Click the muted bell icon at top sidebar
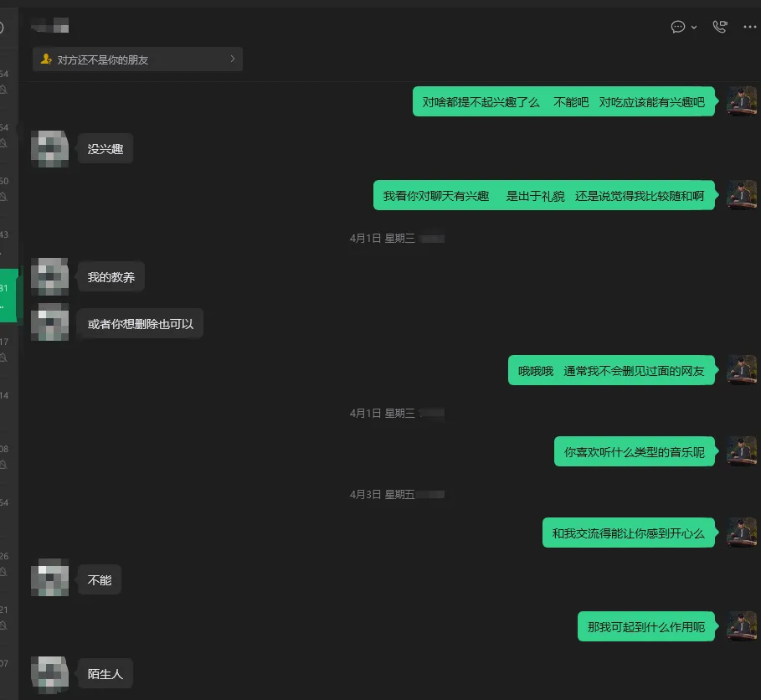This screenshot has height=700, width=761. [3, 90]
